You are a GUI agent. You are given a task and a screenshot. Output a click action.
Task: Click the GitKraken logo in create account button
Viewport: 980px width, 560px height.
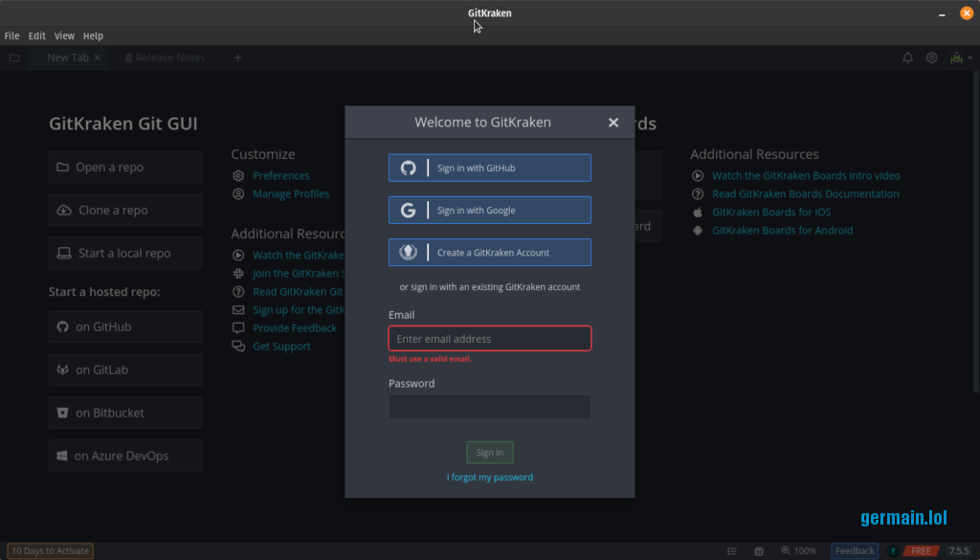click(x=408, y=253)
